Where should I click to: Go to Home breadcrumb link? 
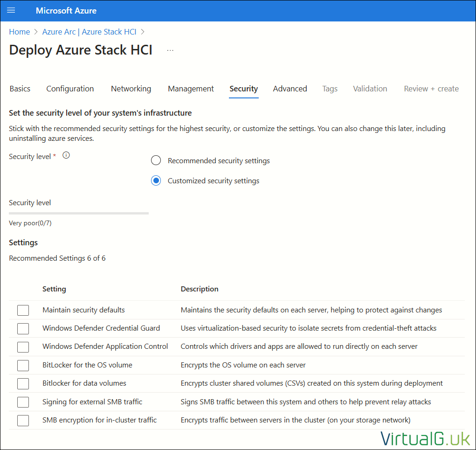tap(20, 32)
